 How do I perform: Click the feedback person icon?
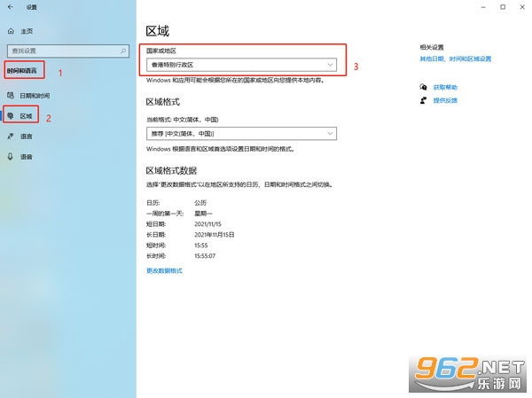pyautogui.click(x=423, y=100)
